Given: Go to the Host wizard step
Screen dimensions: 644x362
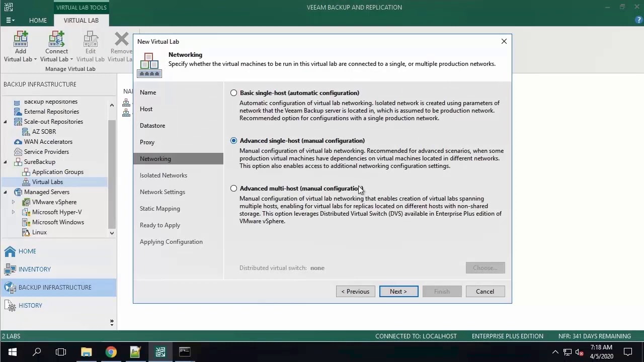Looking at the screenshot, I should point(146,109).
